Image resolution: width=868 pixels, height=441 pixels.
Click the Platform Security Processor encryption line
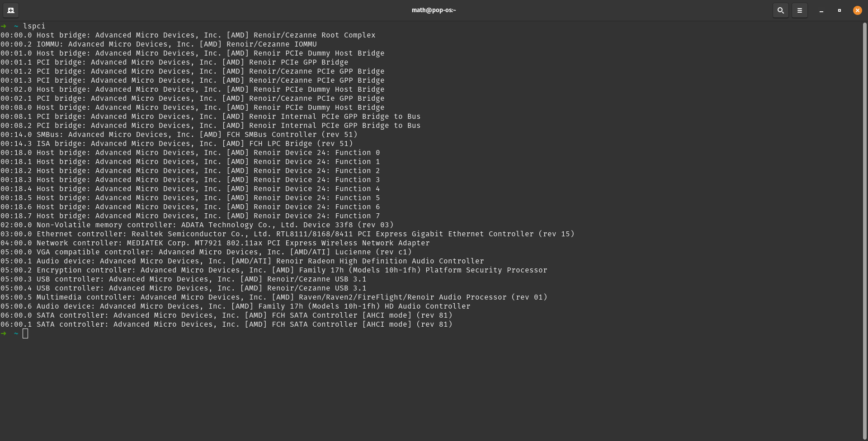[274, 270]
